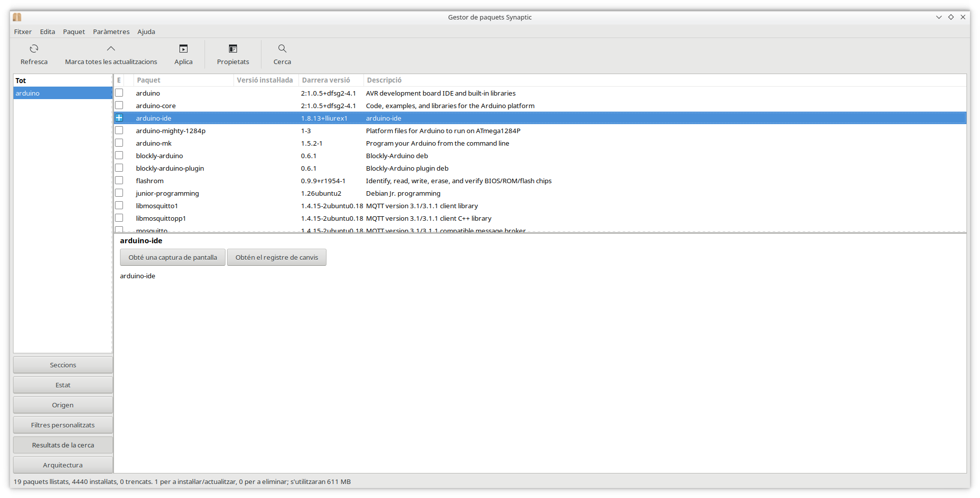The image size is (980, 498).
Task: Toggle the flashrom package checkbox
Action: click(119, 181)
